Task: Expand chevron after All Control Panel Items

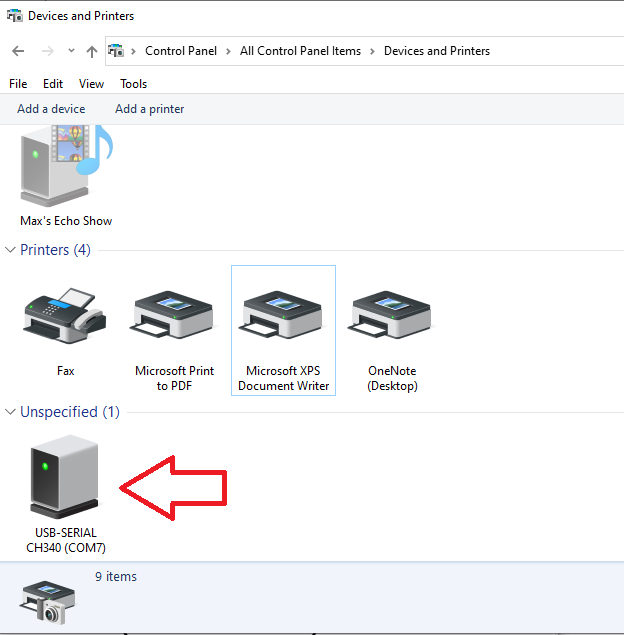Action: point(372,51)
